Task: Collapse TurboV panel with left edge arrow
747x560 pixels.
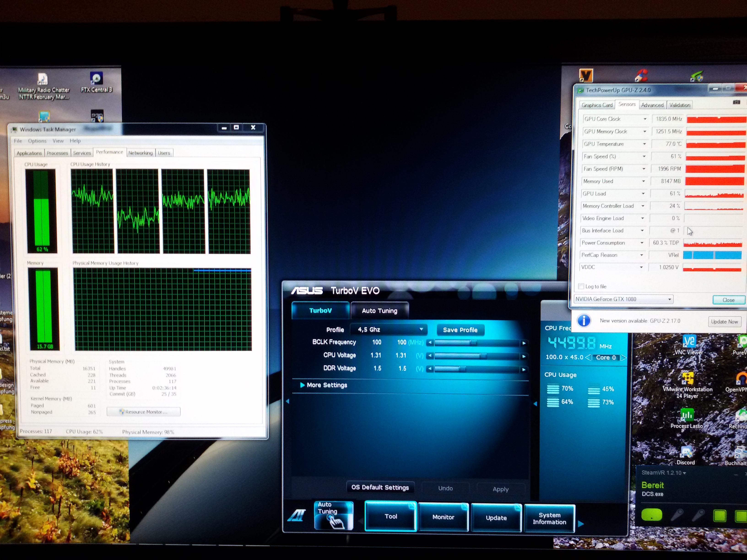Action: point(288,401)
